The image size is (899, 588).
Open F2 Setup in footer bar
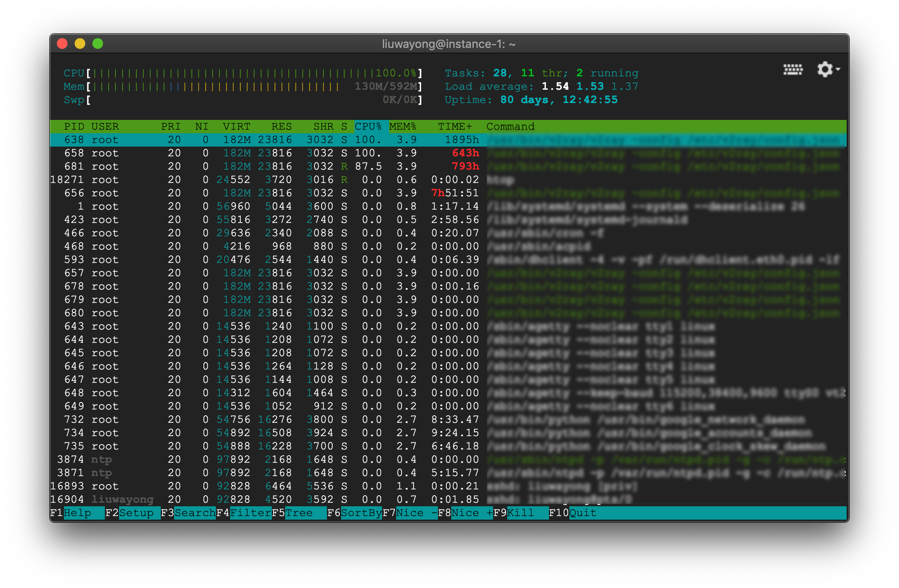[x=133, y=513]
